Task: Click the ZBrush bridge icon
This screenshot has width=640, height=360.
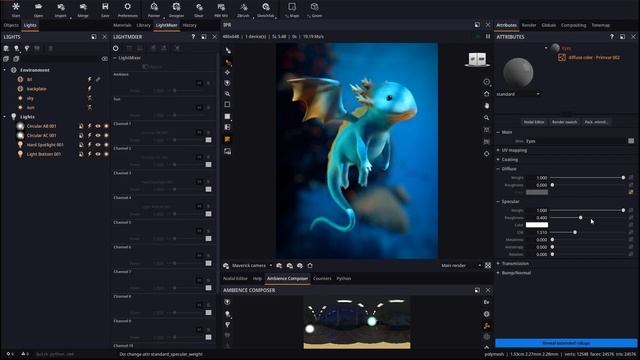Action: (244, 7)
